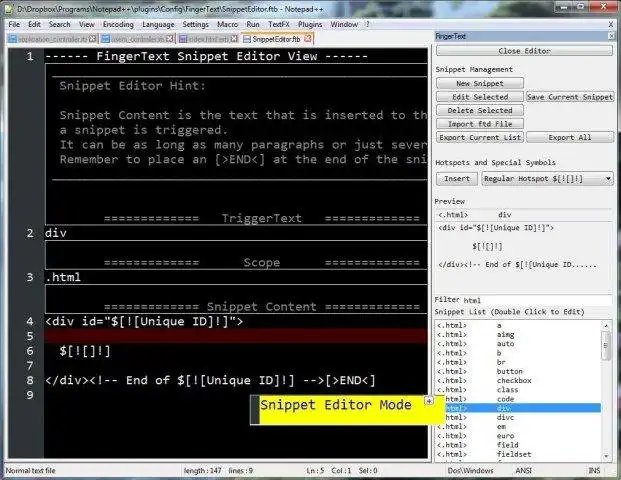Click the $[![]!] hotspot on line 6

point(85,351)
